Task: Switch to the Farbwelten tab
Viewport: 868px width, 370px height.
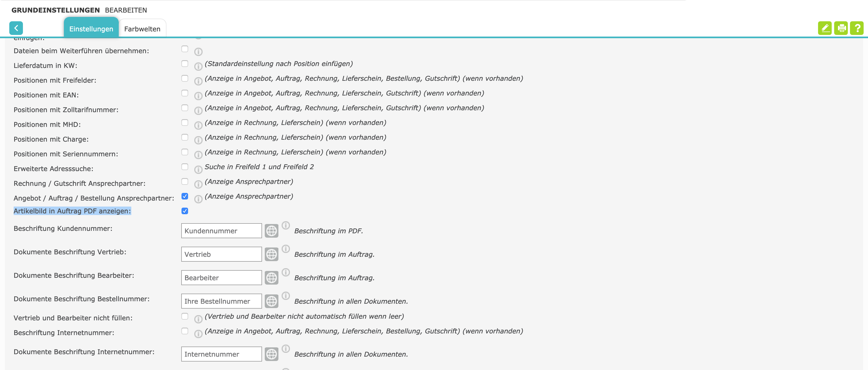Action: (x=142, y=29)
